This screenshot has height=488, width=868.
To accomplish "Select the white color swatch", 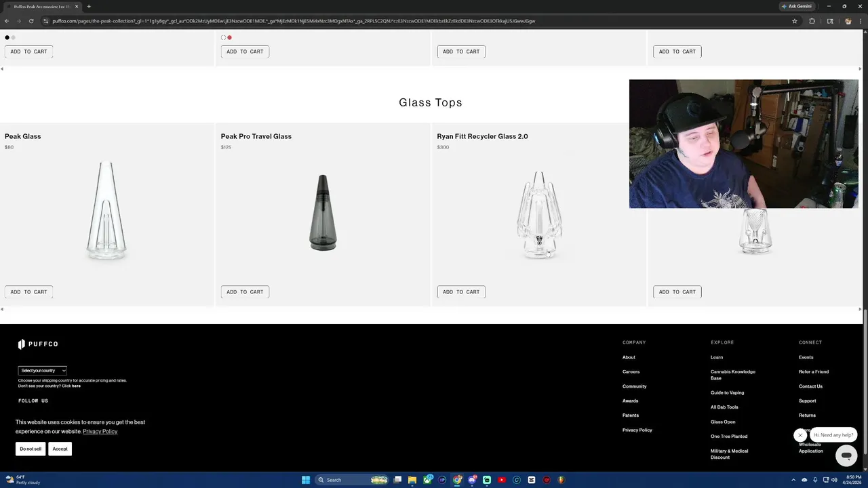I will pyautogui.click(x=223, y=38).
